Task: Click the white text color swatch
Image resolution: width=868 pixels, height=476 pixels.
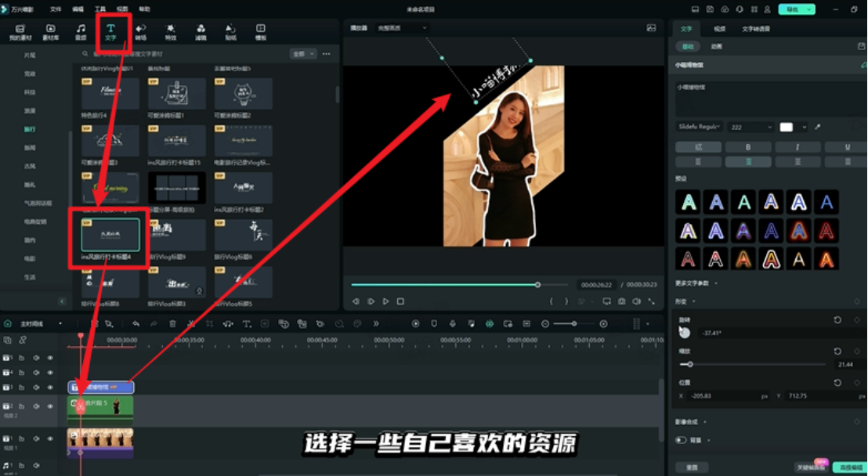Action: (x=786, y=127)
